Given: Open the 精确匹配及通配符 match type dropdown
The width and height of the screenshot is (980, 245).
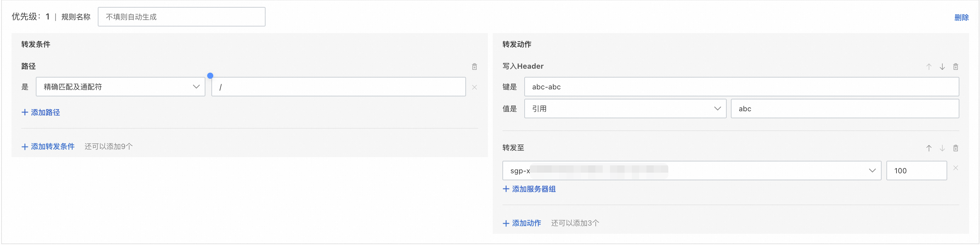Looking at the screenshot, I should [x=121, y=87].
